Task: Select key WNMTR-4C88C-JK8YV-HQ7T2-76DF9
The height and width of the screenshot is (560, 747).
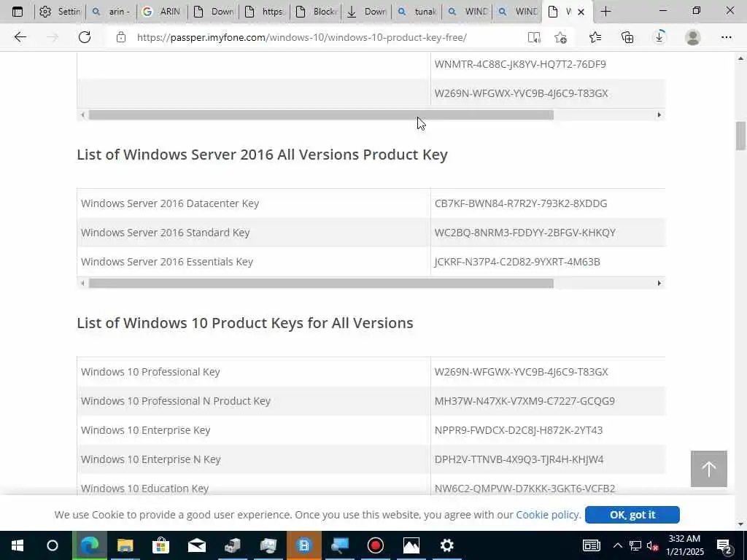Action: coord(519,64)
